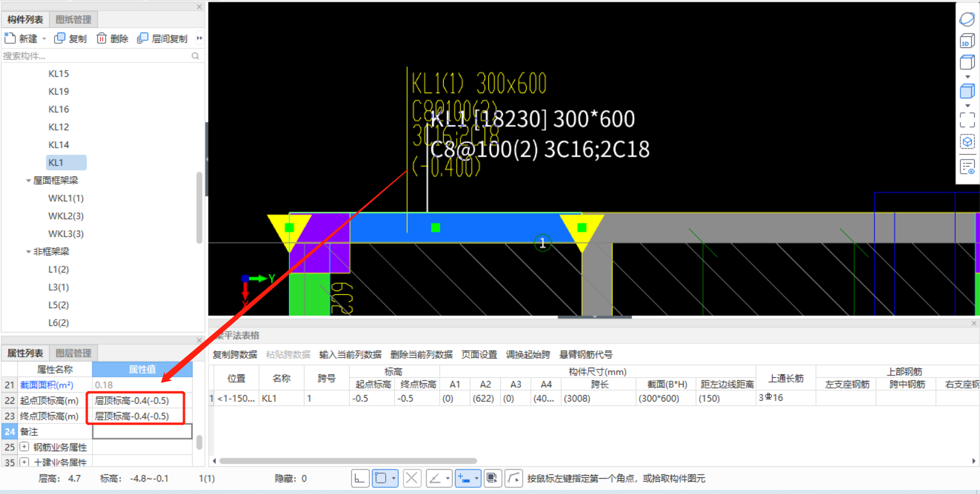Select KL14 in component list

click(59, 145)
